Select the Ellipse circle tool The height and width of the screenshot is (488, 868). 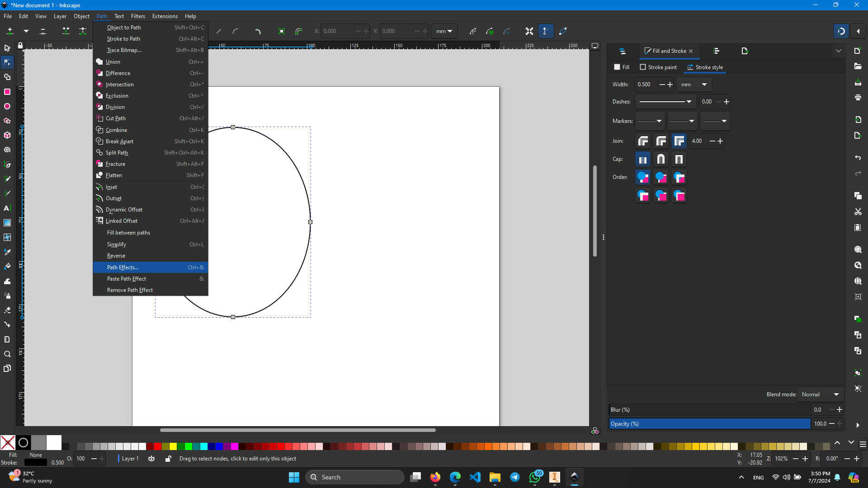(x=7, y=106)
